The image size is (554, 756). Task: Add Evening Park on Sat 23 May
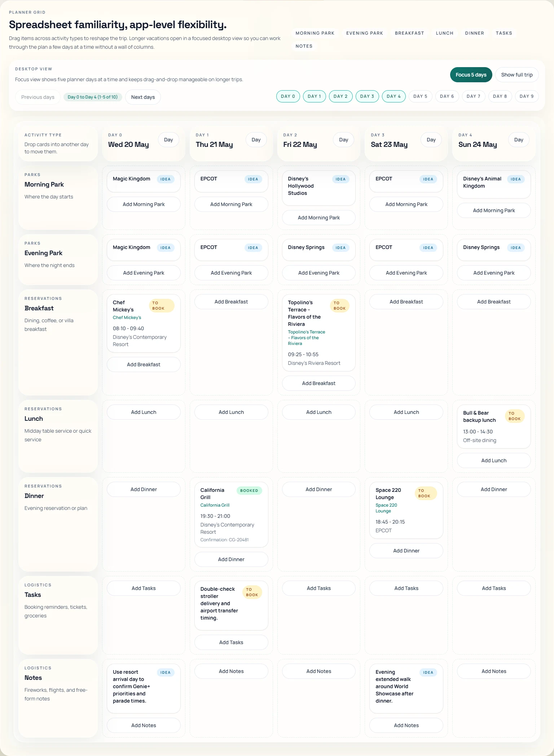tap(406, 273)
